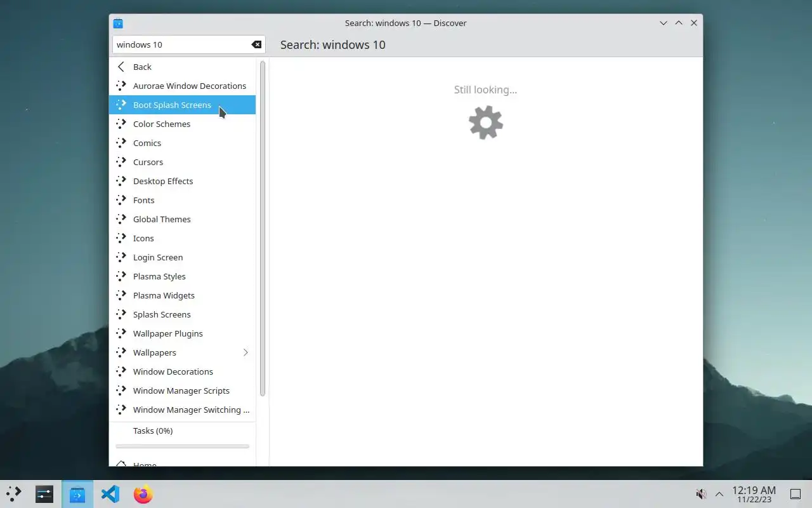Select the Plasma Styles row

[183, 276]
